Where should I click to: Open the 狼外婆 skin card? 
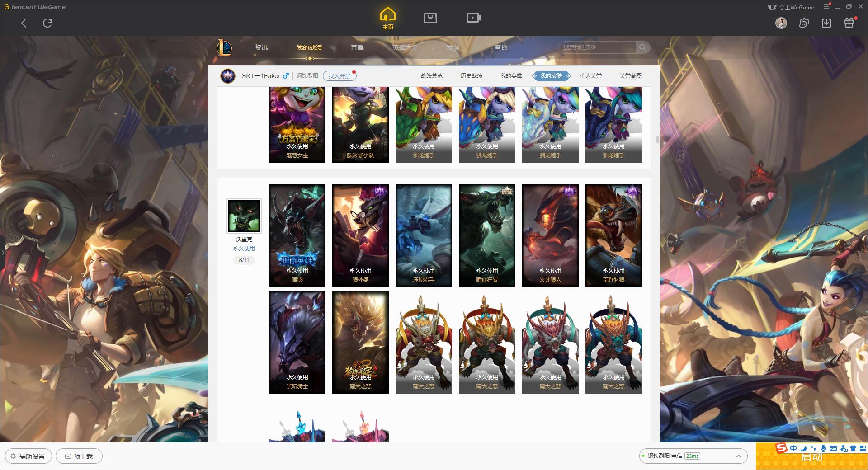[x=360, y=235]
